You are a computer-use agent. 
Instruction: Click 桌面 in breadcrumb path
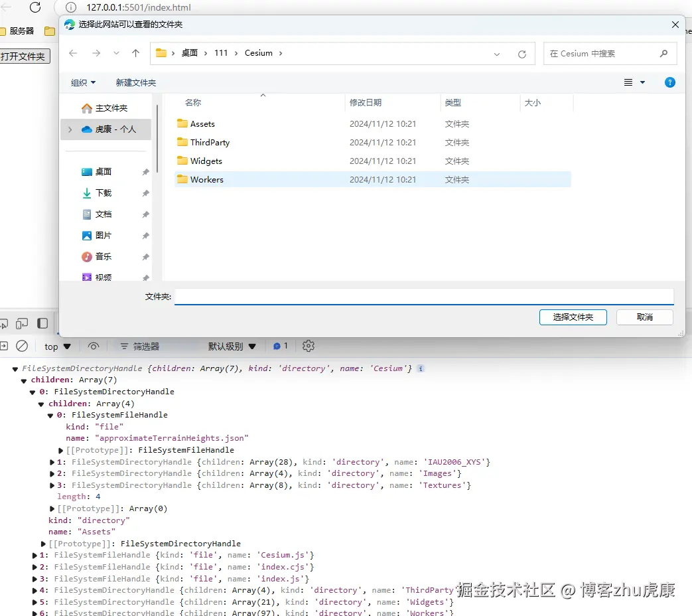coord(190,53)
